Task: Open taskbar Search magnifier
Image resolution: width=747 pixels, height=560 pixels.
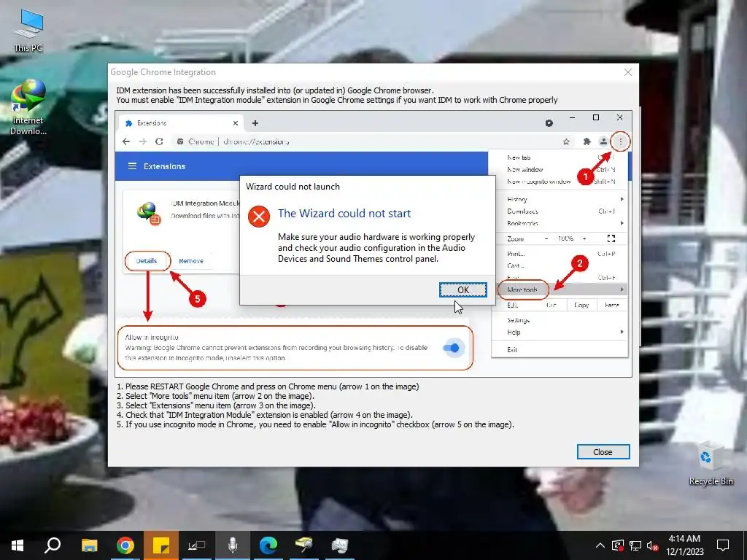Action: 53,545
